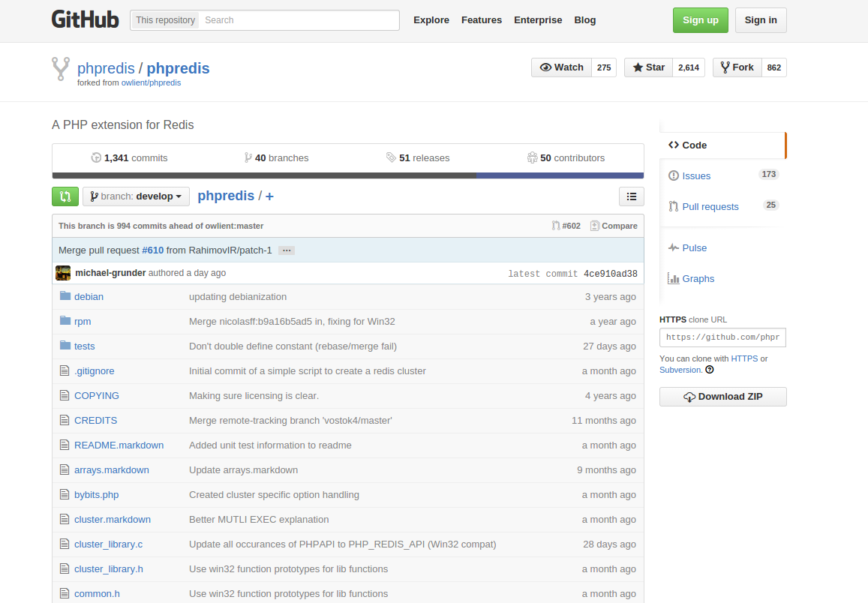The image size is (868, 603).
Task: Toggle the file list view icon button
Action: coord(631,196)
